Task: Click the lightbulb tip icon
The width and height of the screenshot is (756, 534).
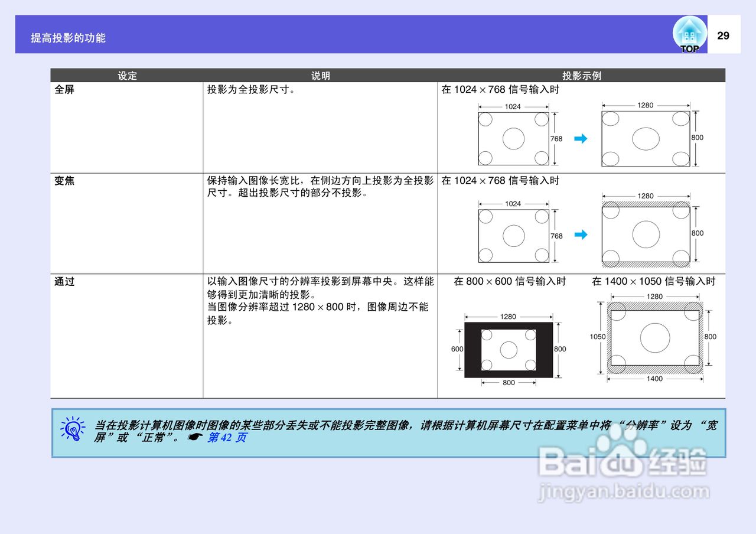Action: pos(73,429)
